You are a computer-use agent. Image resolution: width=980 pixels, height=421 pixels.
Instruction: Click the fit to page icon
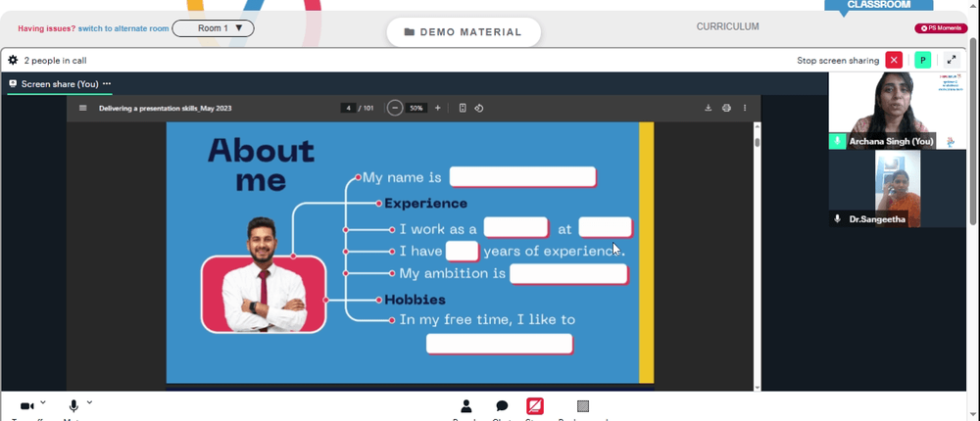click(x=463, y=108)
